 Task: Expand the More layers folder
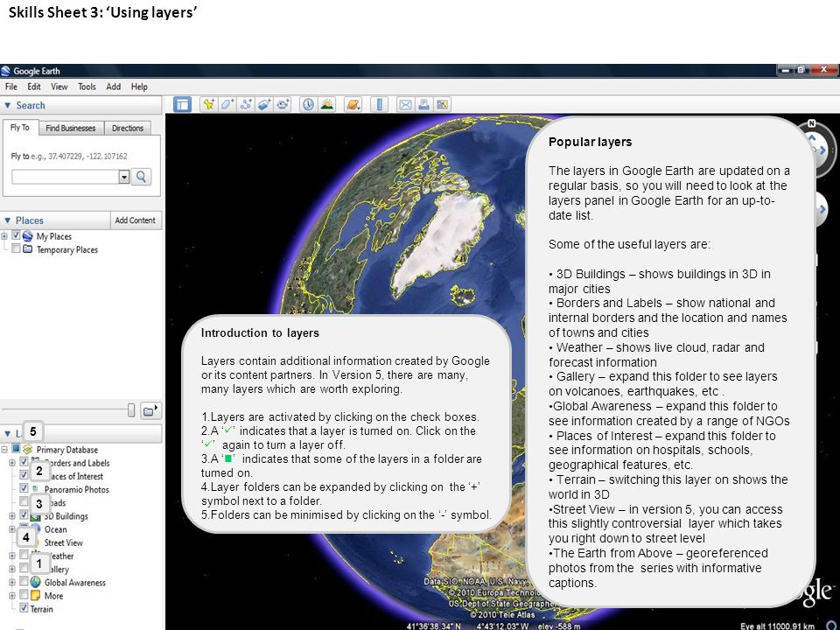(11, 595)
